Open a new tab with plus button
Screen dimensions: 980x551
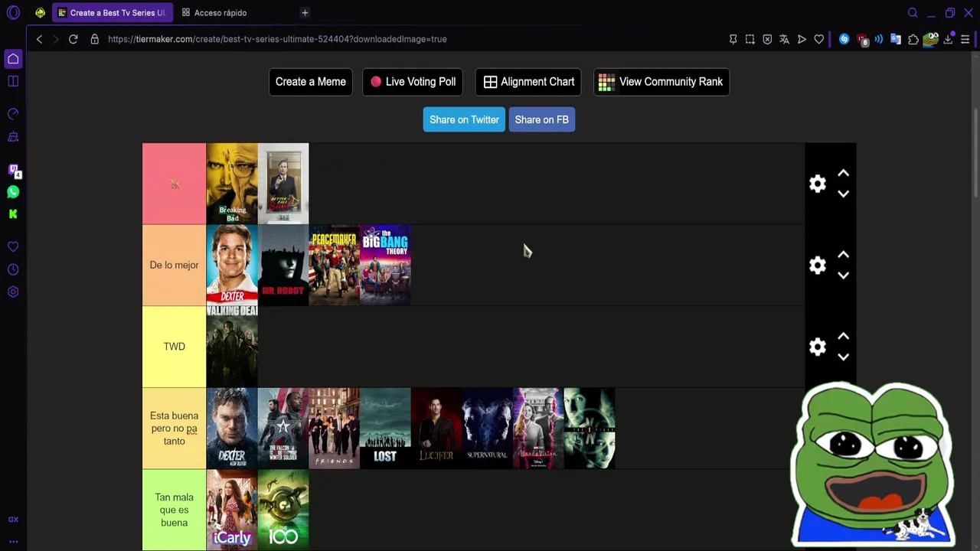click(305, 12)
